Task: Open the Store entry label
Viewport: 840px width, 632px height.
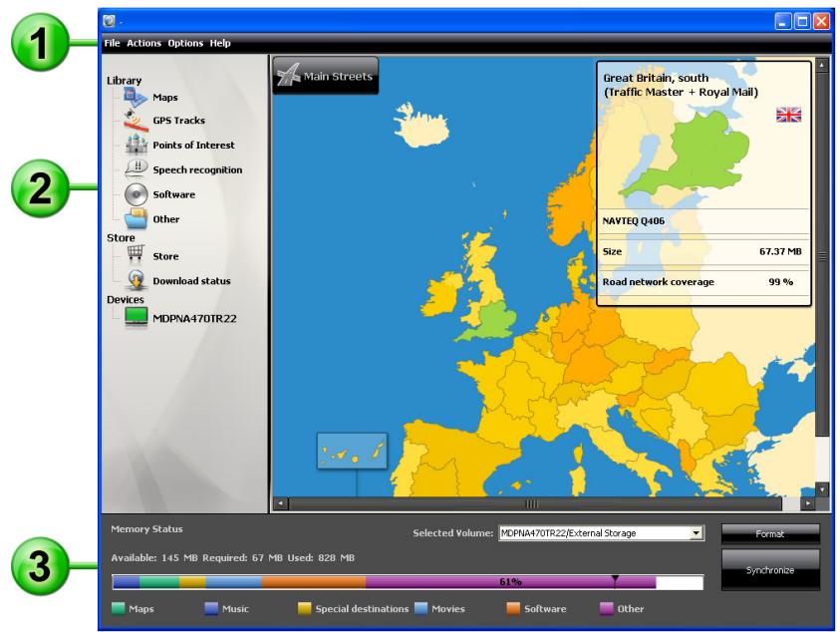Action: [x=165, y=256]
